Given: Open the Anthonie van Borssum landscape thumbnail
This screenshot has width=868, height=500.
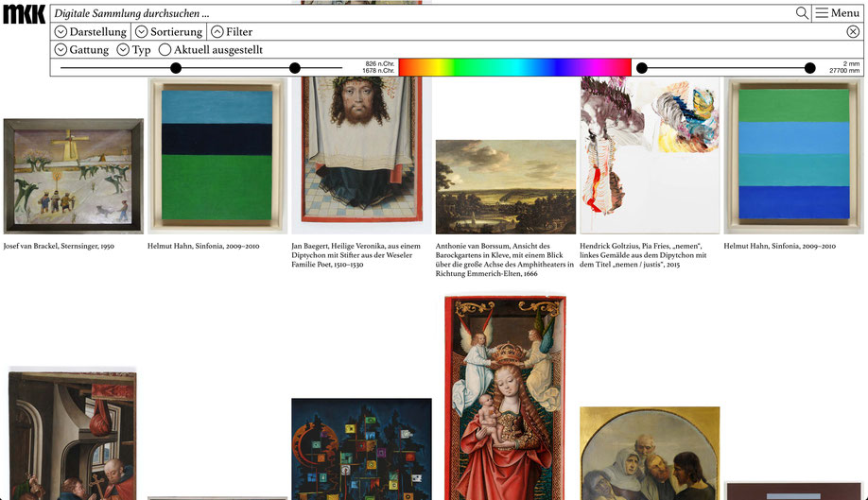Looking at the screenshot, I should pyautogui.click(x=506, y=187).
